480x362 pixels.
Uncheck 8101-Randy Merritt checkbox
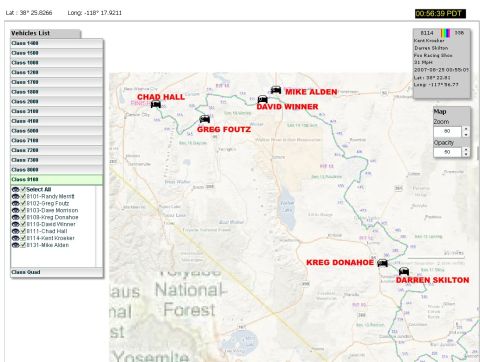23,196
